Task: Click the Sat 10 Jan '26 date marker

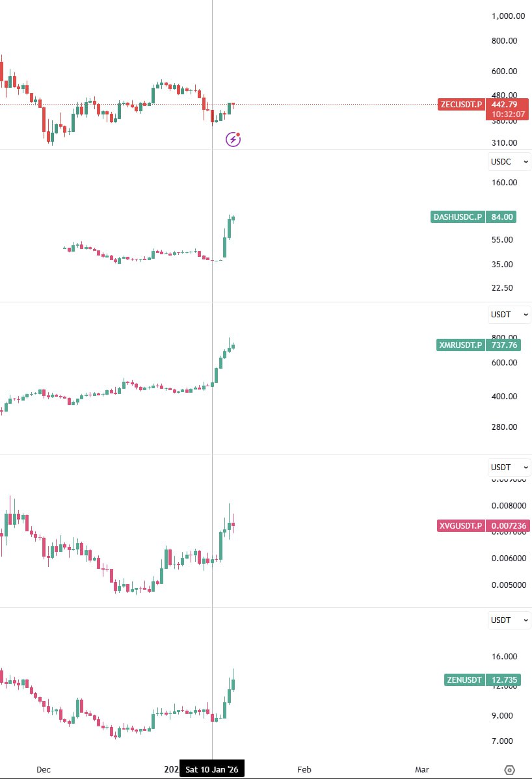Action: point(212,770)
